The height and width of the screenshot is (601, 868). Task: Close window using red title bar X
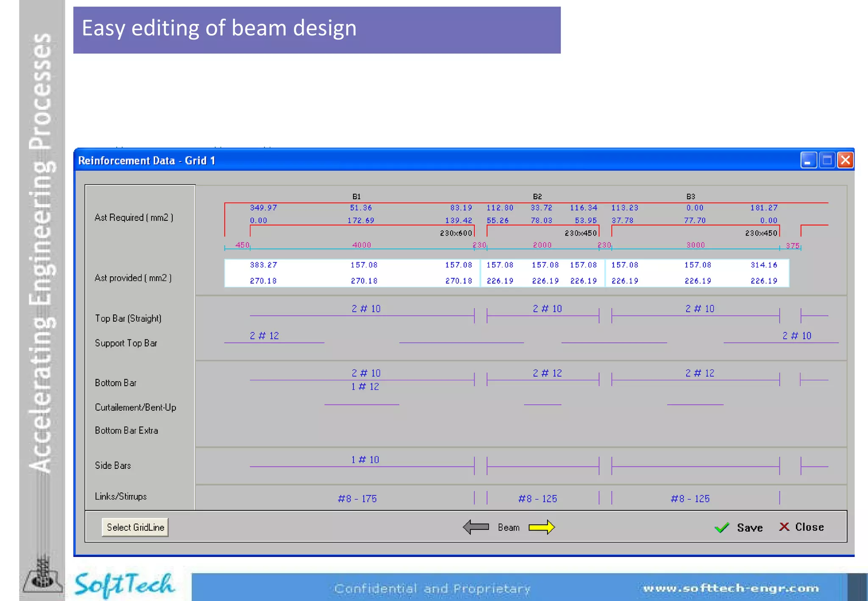(845, 160)
